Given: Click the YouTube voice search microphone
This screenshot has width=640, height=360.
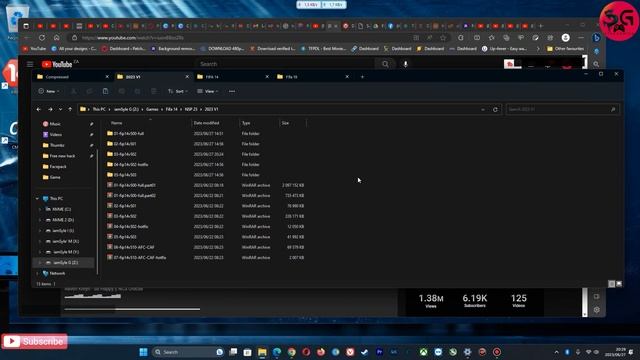Looking at the screenshot, I should pos(405,64).
